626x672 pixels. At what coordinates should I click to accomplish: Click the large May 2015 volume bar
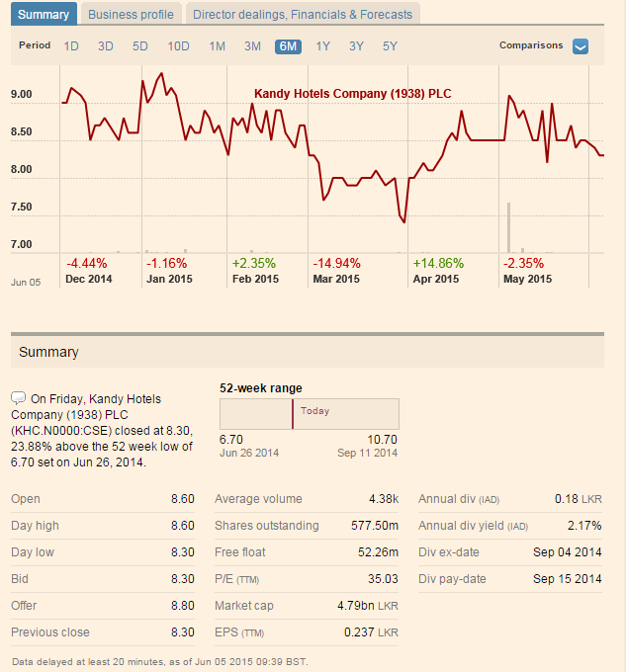coord(509,227)
